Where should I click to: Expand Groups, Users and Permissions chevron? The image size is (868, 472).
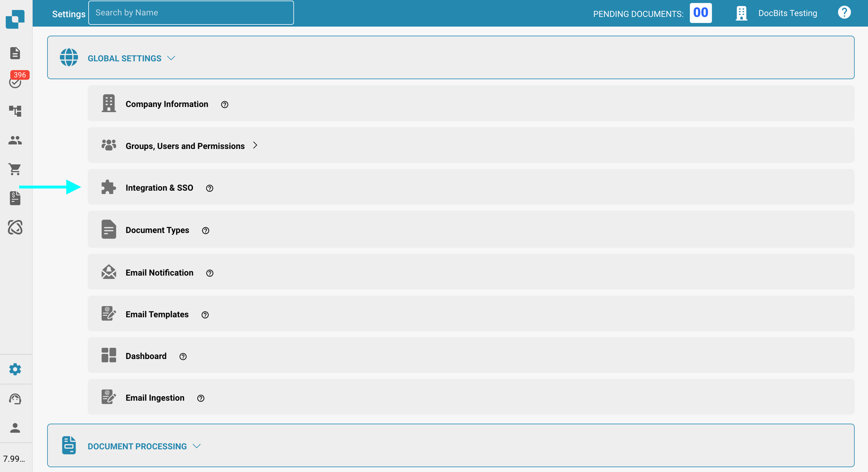tap(255, 145)
